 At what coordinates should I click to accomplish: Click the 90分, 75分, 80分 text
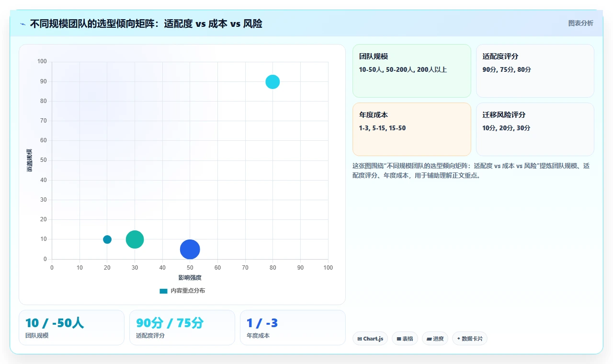point(507,69)
